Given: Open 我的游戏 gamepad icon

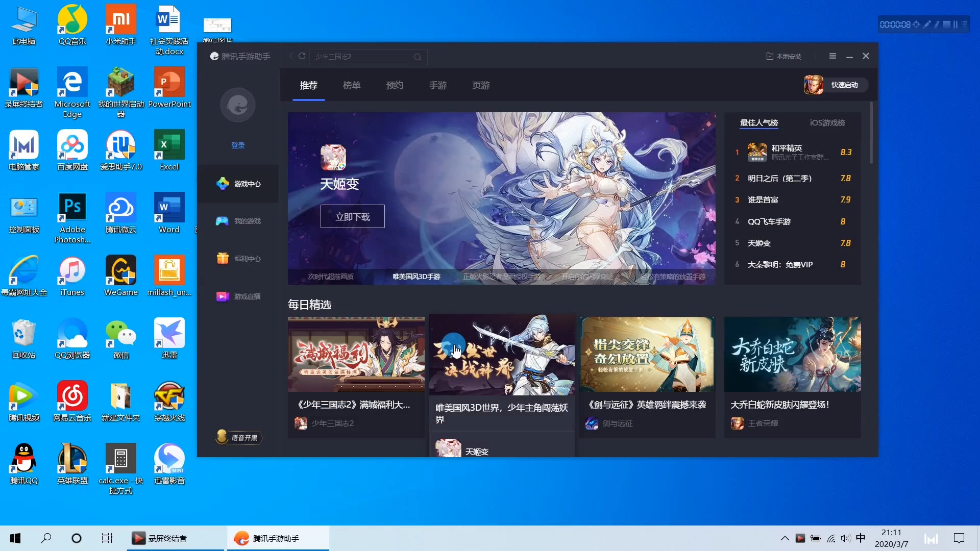Looking at the screenshot, I should [222, 221].
